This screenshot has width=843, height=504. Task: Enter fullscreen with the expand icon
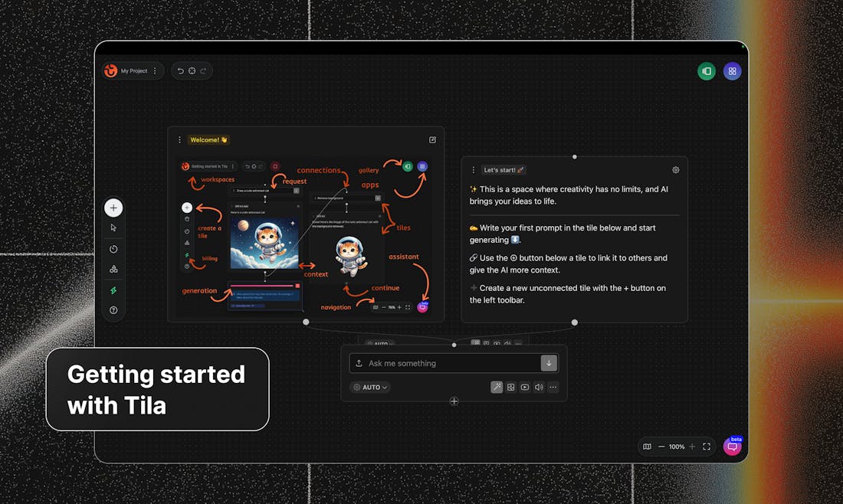(707, 447)
